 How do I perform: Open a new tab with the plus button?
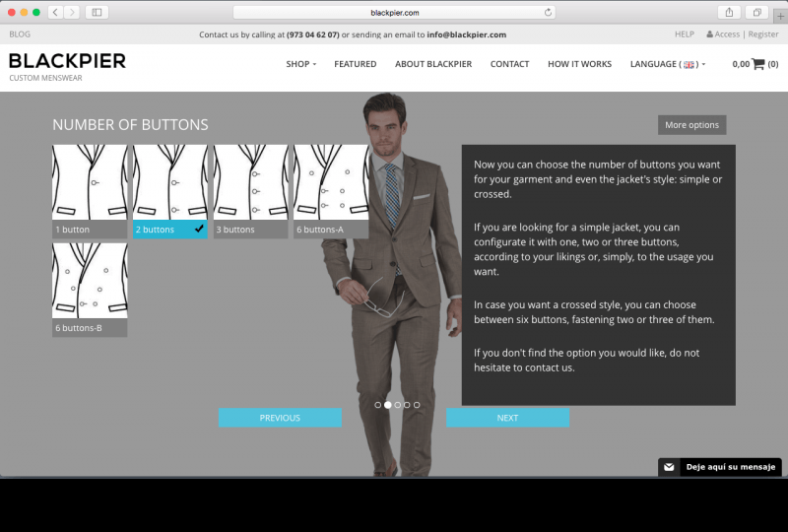780,16
